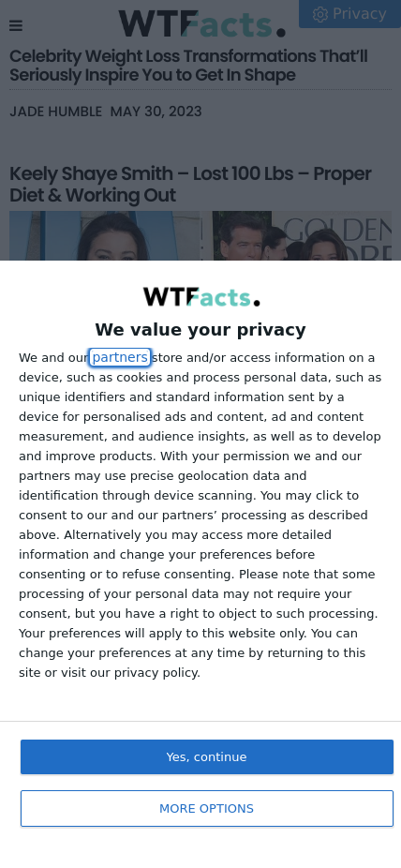Image resolution: width=401 pixels, height=868 pixels.
Task: Click the Keely Shaye Smith heading
Action: pos(190,185)
